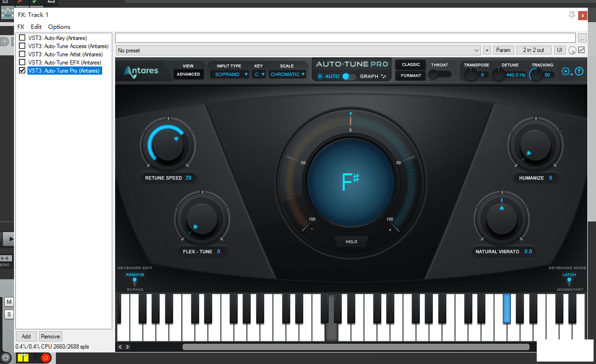Click the plug-in comment text field
This screenshot has height=364, width=596.
pos(345,38)
